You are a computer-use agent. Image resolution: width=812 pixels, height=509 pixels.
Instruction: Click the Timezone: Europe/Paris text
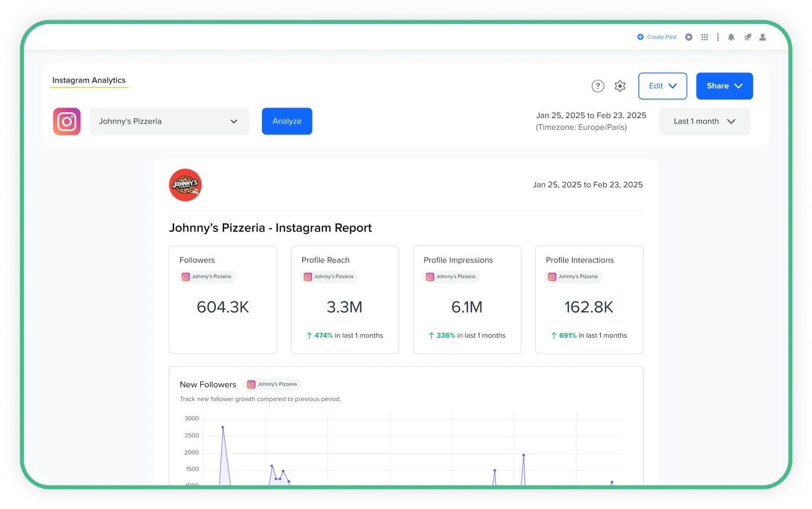(581, 128)
